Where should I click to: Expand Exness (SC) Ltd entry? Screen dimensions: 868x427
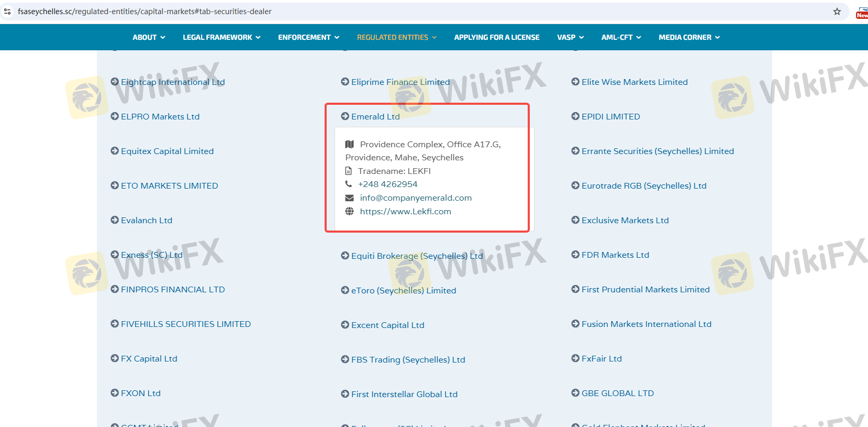pos(151,255)
